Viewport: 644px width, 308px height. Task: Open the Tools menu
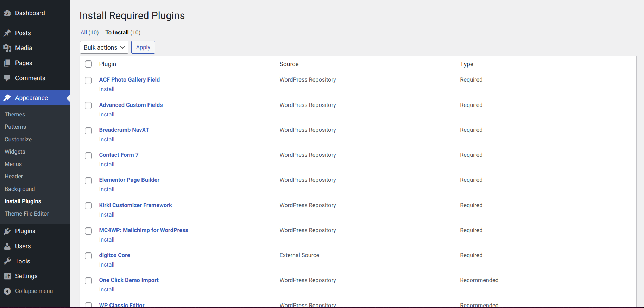pos(23,261)
